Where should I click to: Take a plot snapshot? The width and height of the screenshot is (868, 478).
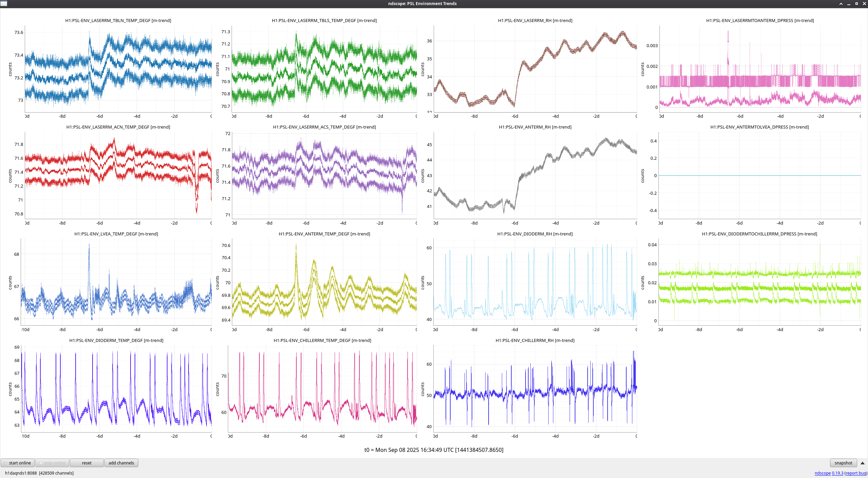(x=843, y=463)
